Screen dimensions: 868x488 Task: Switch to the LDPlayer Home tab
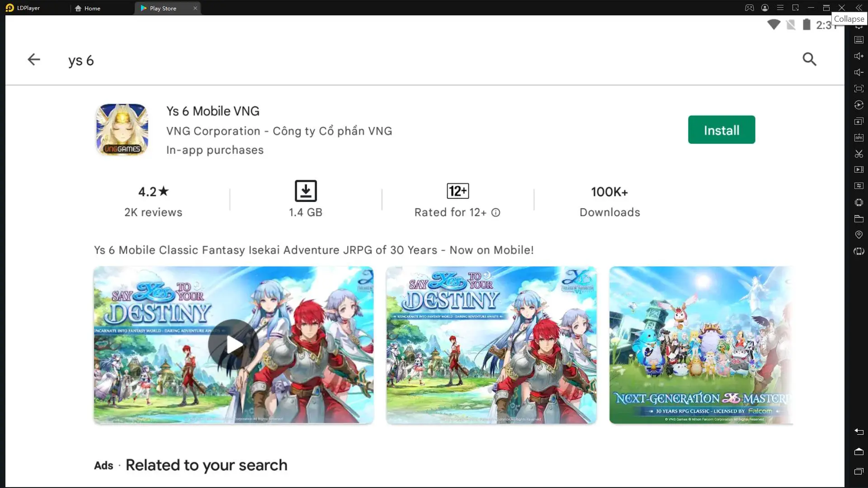point(88,8)
